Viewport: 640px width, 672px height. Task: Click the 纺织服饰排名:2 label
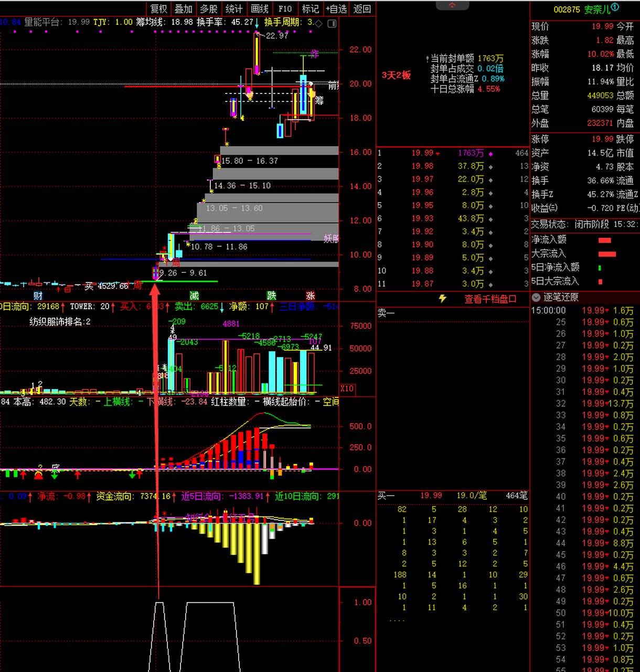pos(60,321)
